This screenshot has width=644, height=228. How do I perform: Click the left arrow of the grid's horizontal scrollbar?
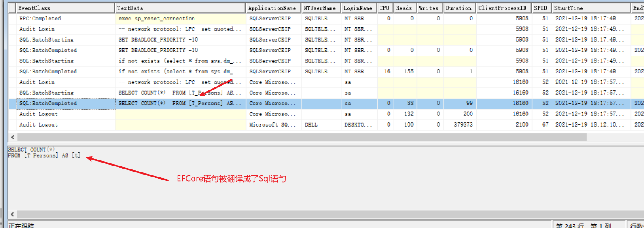(13, 137)
